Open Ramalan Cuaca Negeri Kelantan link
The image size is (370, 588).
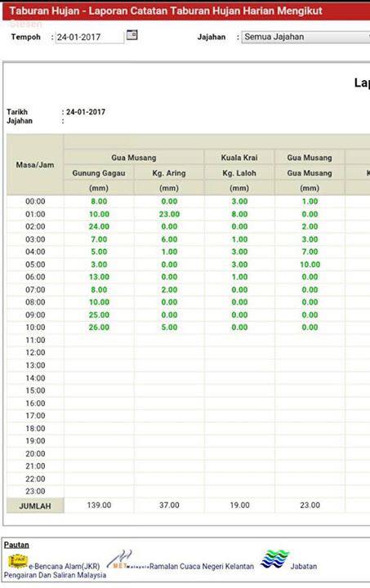[202, 566]
